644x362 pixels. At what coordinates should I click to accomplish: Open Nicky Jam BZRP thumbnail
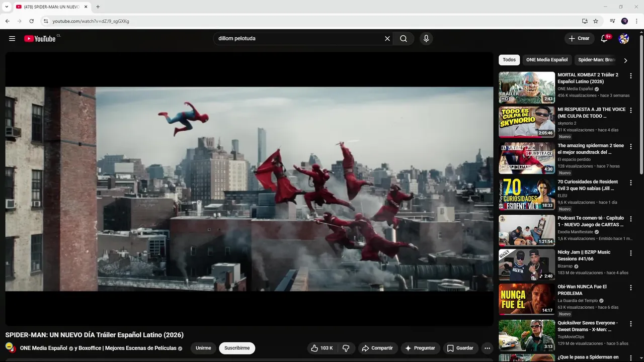coord(527,265)
